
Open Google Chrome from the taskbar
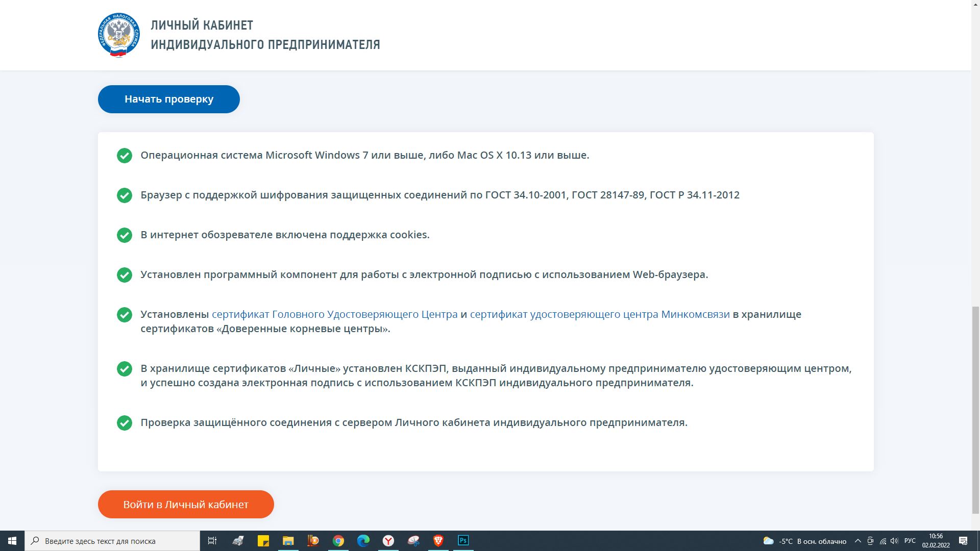(x=338, y=541)
